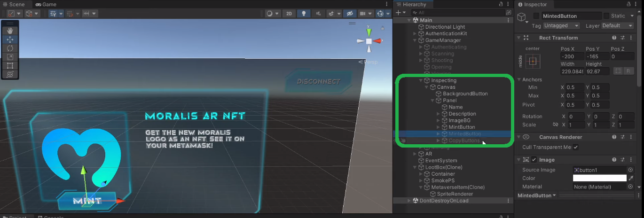The width and height of the screenshot is (644, 218).
Task: Expand the MintButton object
Action: (438, 127)
